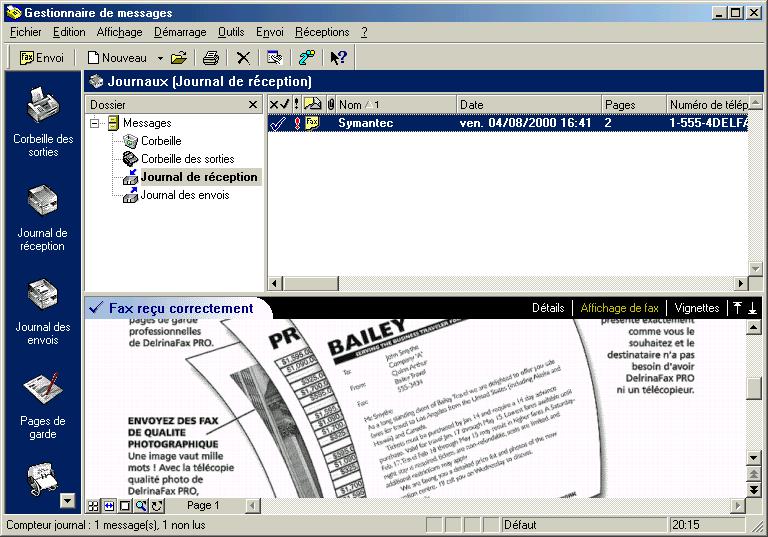
Task: Select Journal des envois in the folder tree
Action: (x=185, y=195)
